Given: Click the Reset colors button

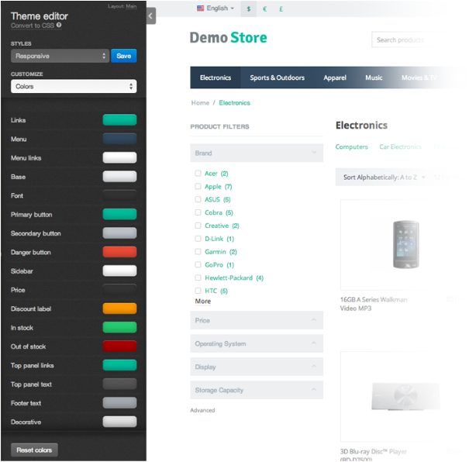Looking at the screenshot, I should (x=34, y=450).
